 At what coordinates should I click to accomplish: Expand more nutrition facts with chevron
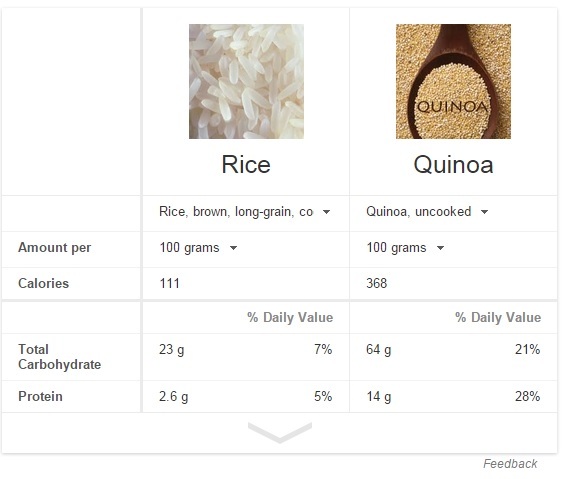point(280,432)
